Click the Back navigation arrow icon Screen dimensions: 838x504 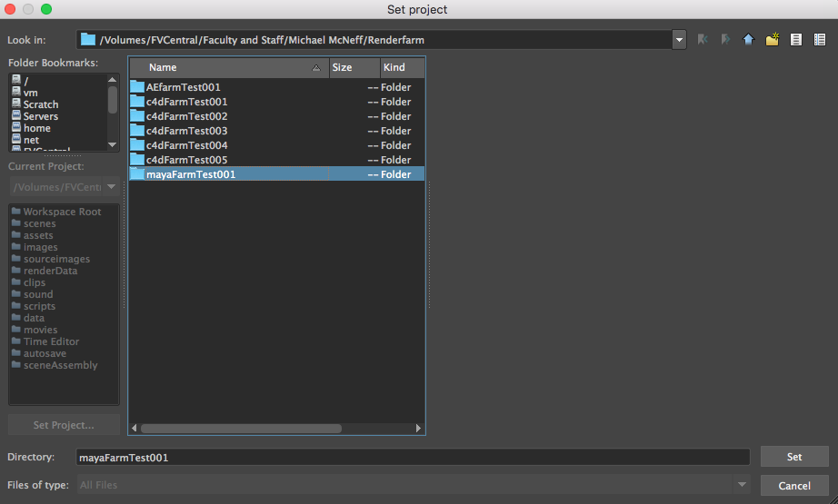point(703,40)
